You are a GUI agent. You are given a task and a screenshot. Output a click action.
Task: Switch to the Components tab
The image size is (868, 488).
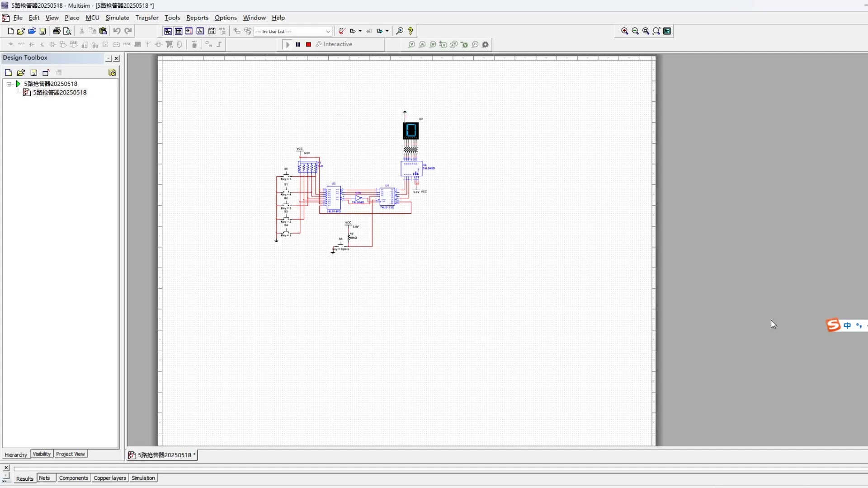point(73,478)
